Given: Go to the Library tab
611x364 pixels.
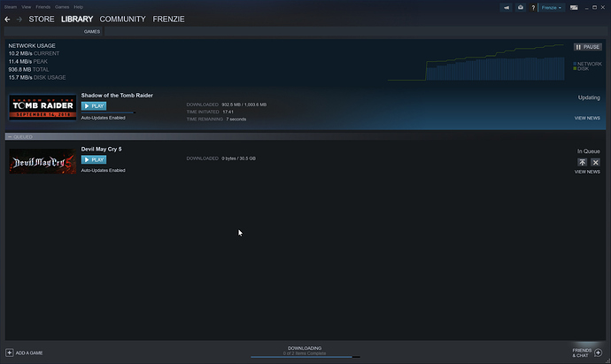Looking at the screenshot, I should click(x=77, y=19).
